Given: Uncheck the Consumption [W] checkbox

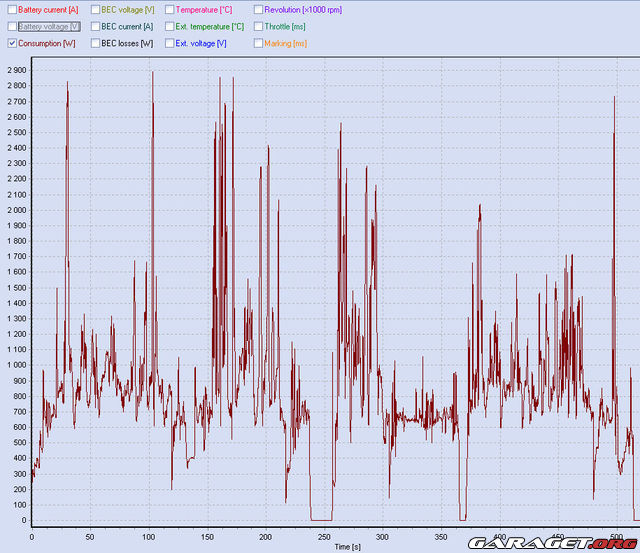Looking at the screenshot, I should click(x=12, y=43).
